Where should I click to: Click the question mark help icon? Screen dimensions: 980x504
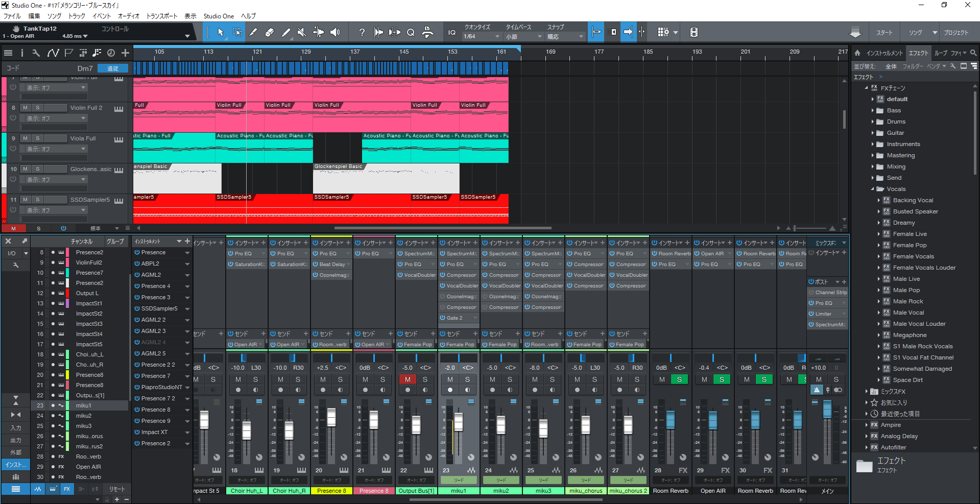(362, 32)
